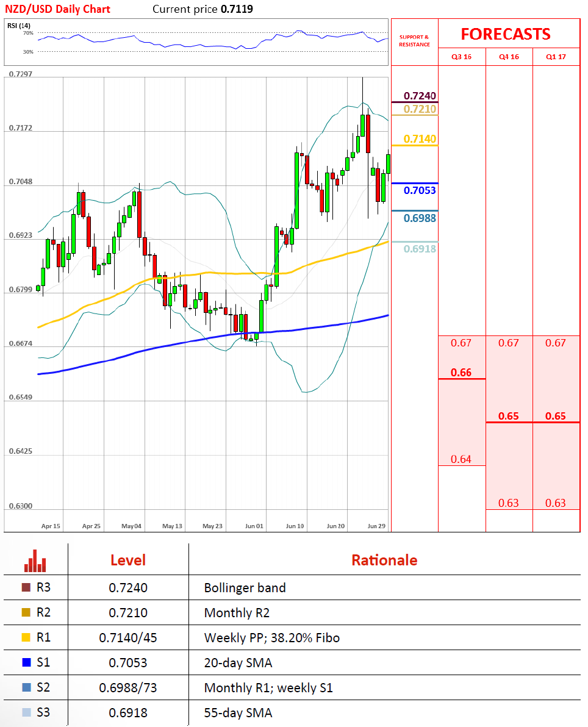Click the S1 blue color swatch
Viewport: 588px width, 727px height.
[x=26, y=662]
